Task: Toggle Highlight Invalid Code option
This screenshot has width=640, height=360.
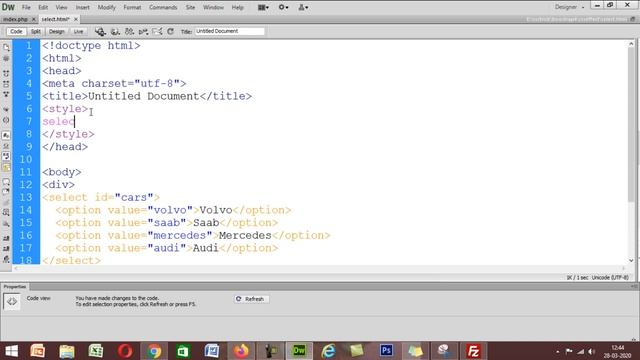Action: pyautogui.click(x=6, y=146)
